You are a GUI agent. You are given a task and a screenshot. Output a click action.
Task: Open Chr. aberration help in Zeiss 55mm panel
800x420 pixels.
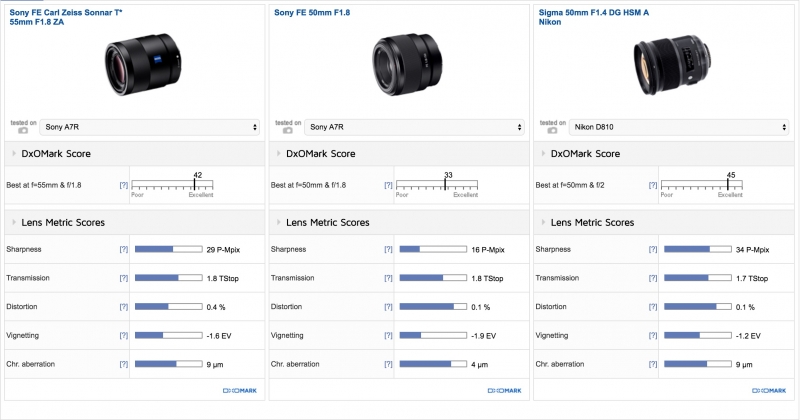[123, 364]
